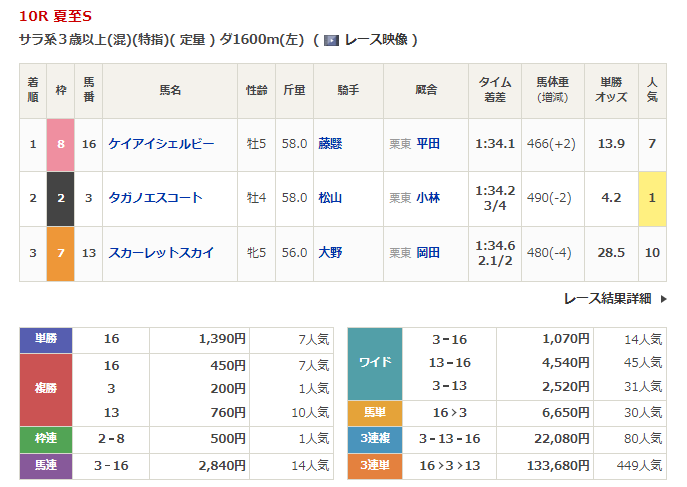Click the blue 単勝 payout label
The height and width of the screenshot is (487, 687).
(46, 339)
